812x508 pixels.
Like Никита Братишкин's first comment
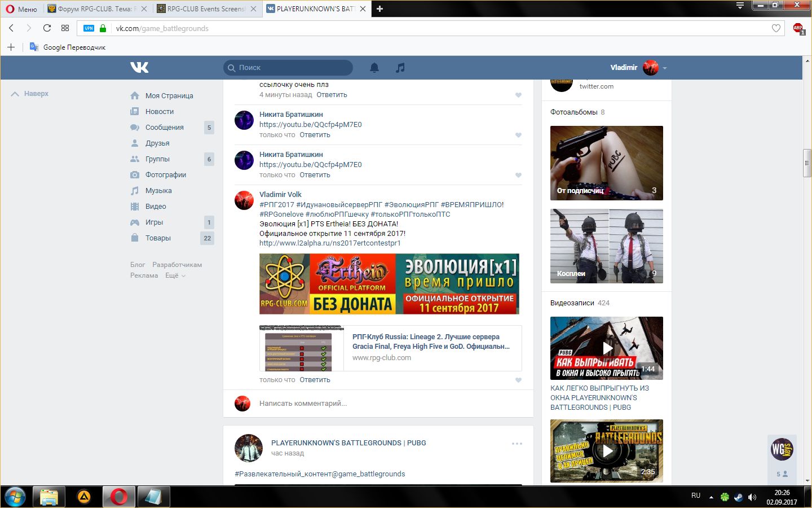coord(518,135)
